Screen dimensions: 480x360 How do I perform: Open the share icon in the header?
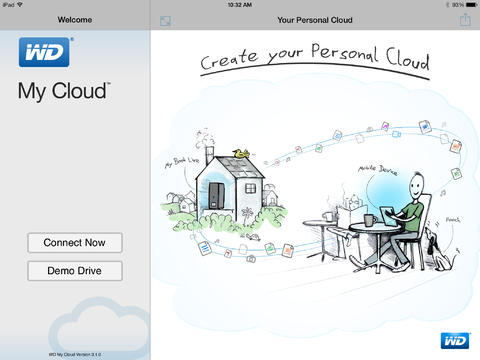(465, 19)
